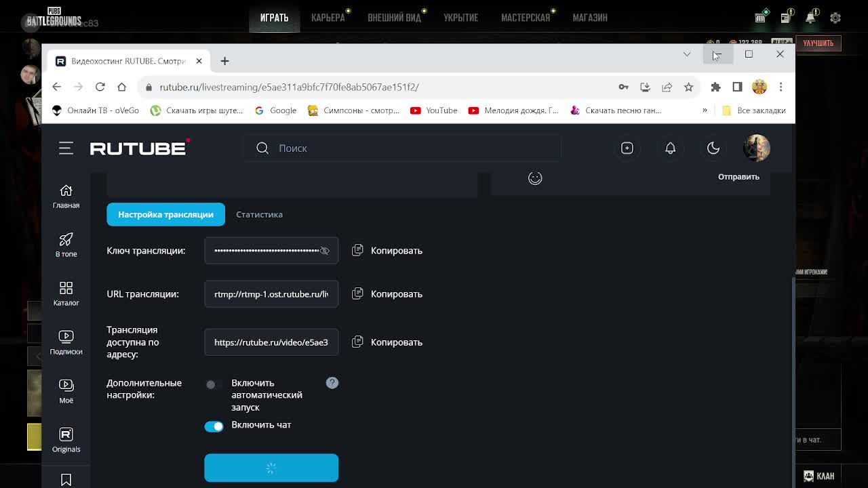Image resolution: width=868 pixels, height=488 pixels.
Task: Click the URL трансляции rtmp field
Action: [x=271, y=294]
